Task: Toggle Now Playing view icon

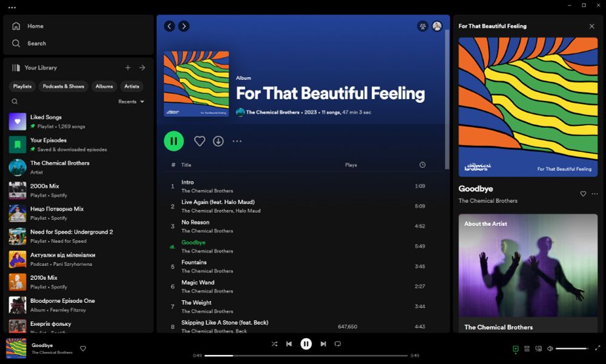Action: tap(516, 349)
